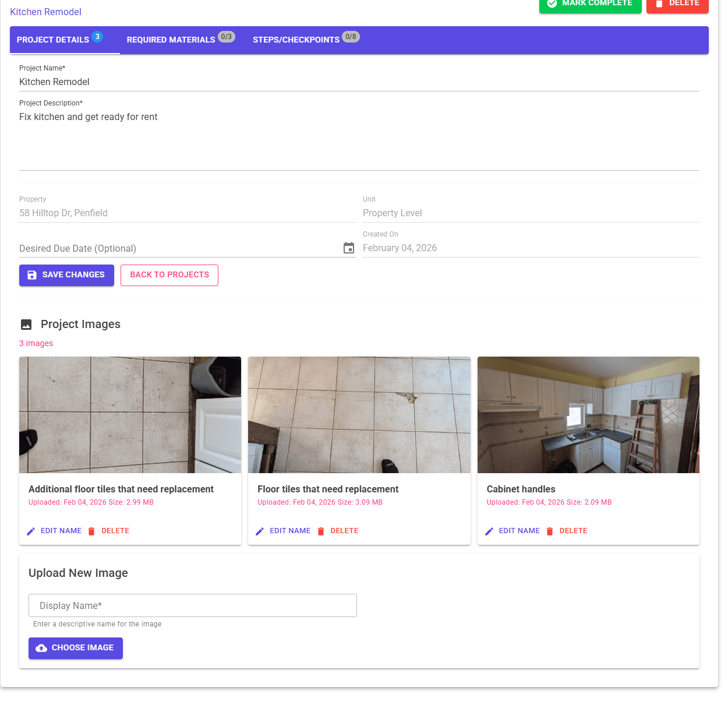Click the gallery icon beside Project Images heading
The height and width of the screenshot is (701, 728).
point(26,325)
